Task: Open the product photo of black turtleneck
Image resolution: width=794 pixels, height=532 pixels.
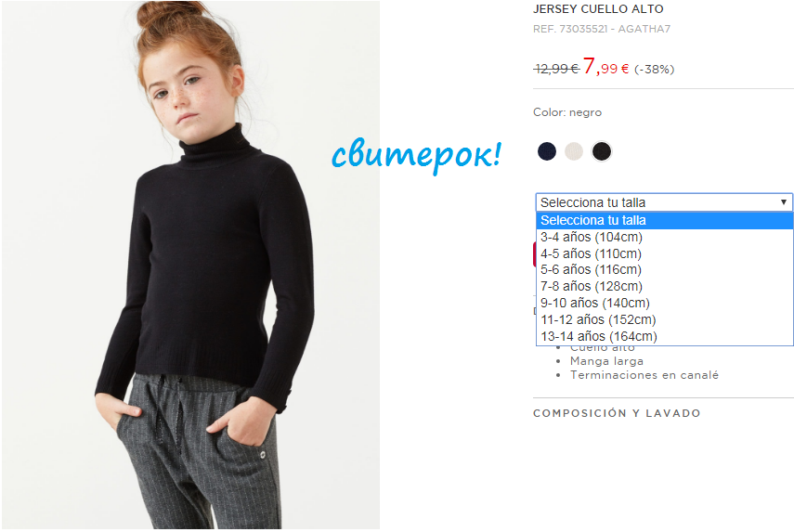Action: pos(191,265)
